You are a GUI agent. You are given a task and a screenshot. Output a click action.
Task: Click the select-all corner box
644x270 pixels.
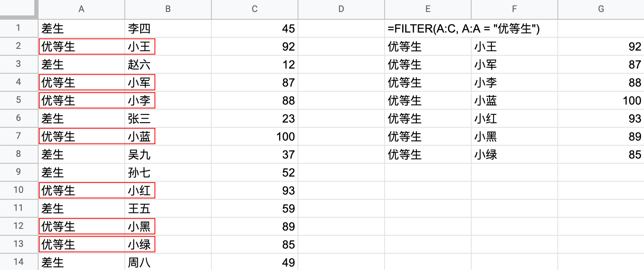pyautogui.click(x=18, y=9)
